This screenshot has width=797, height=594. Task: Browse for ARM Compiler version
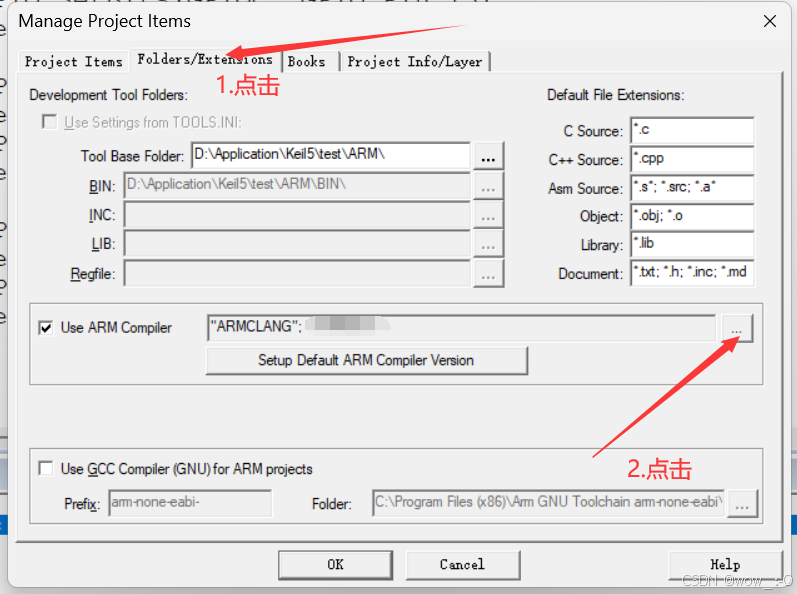click(x=737, y=328)
